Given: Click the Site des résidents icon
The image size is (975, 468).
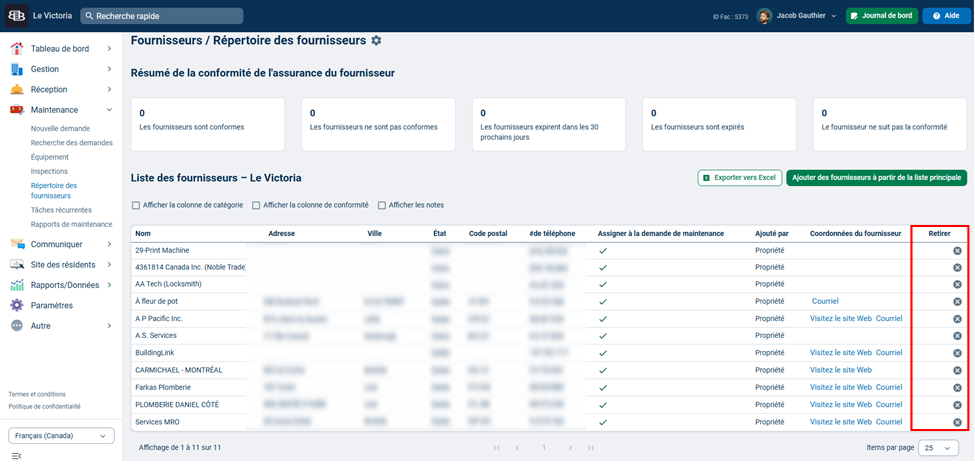Looking at the screenshot, I should (17, 265).
